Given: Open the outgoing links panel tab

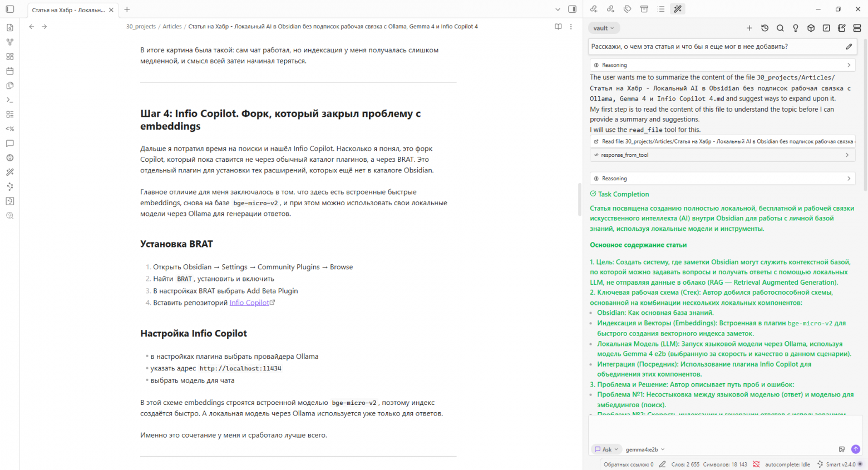Looking at the screenshot, I should (610, 9).
